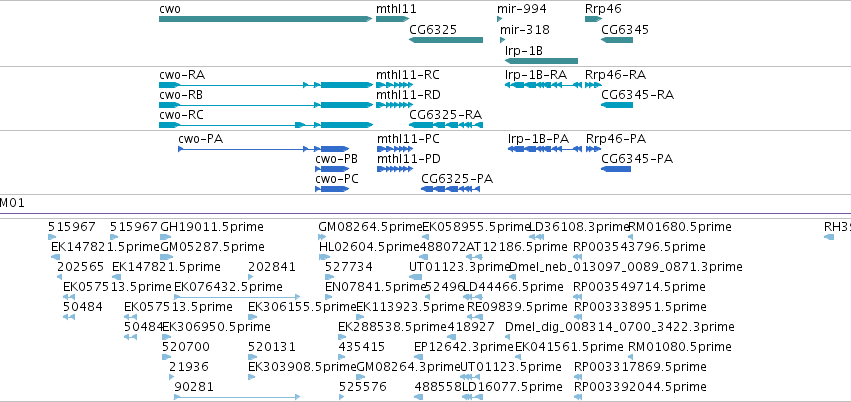Click the RM01680.5prime EST label
Viewport: 851px width, 402px height.
coord(679,227)
